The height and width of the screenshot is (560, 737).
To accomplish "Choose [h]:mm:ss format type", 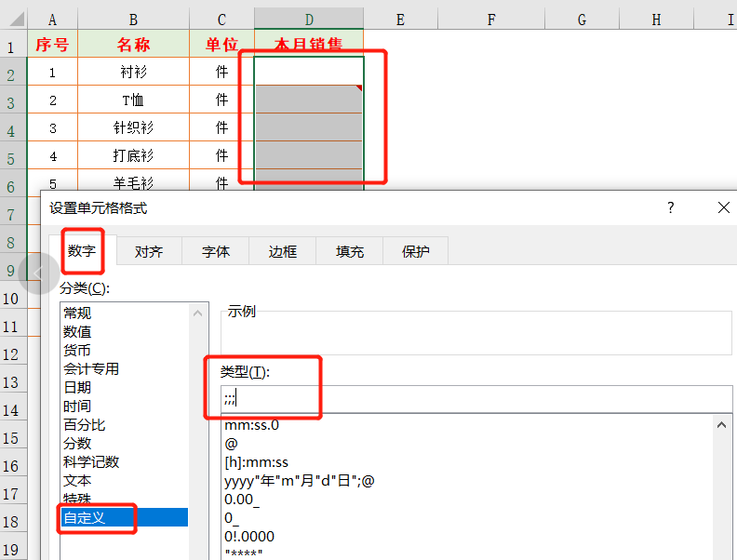I will 467,461.
